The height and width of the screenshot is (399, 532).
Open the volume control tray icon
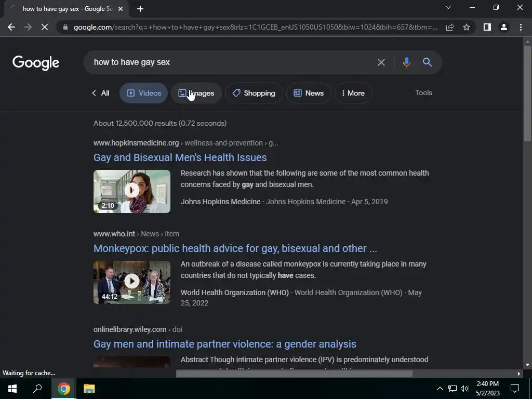pyautogui.click(x=464, y=389)
